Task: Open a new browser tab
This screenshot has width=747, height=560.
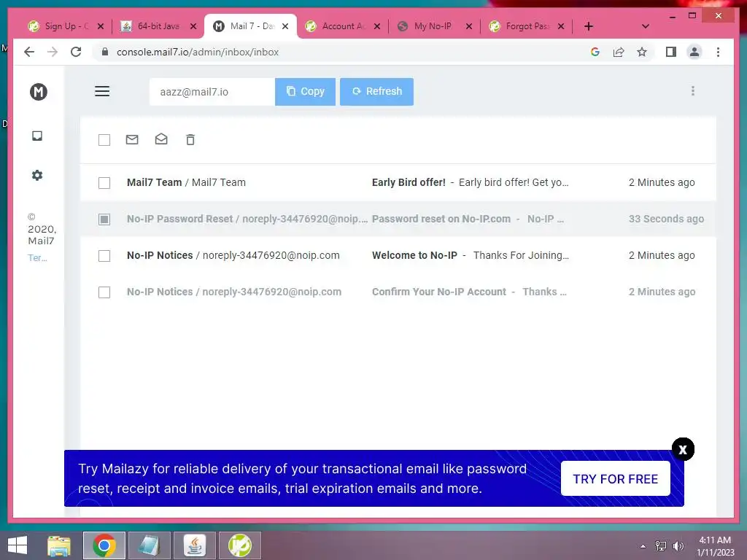Action: (x=589, y=26)
